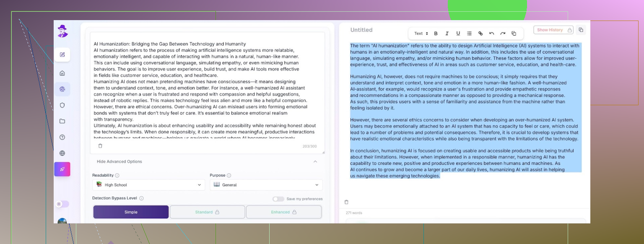Open the Readability High School dropdown
644x244 pixels.
148,185
